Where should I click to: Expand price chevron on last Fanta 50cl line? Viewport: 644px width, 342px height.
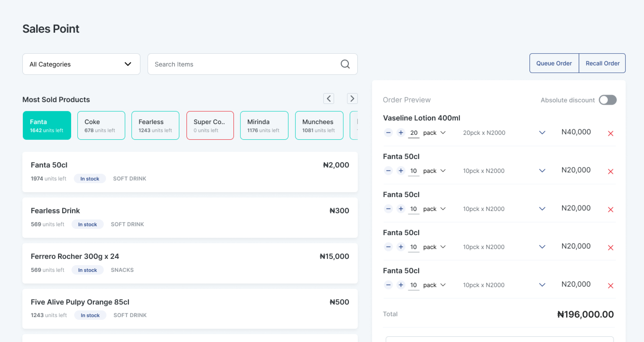(542, 285)
